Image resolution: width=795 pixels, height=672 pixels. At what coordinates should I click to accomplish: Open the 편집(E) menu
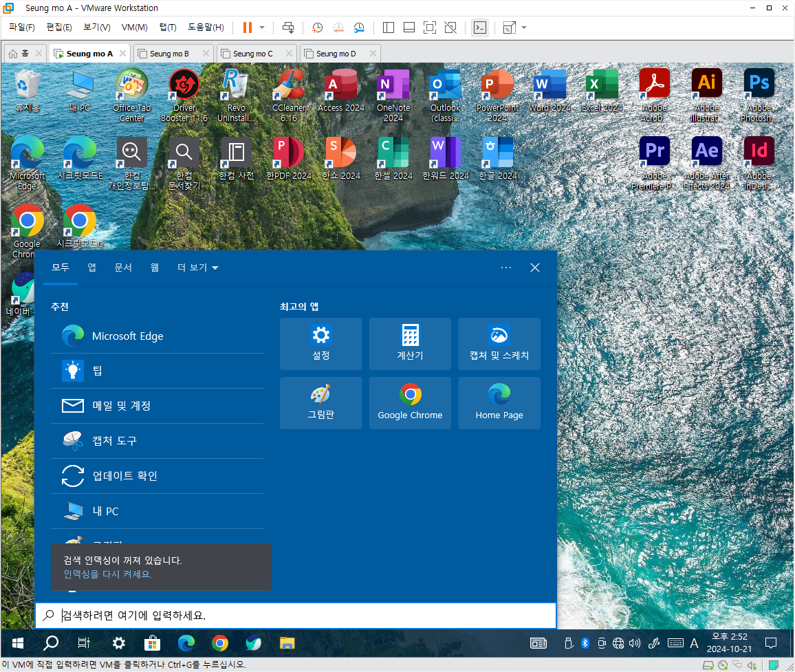(x=59, y=28)
